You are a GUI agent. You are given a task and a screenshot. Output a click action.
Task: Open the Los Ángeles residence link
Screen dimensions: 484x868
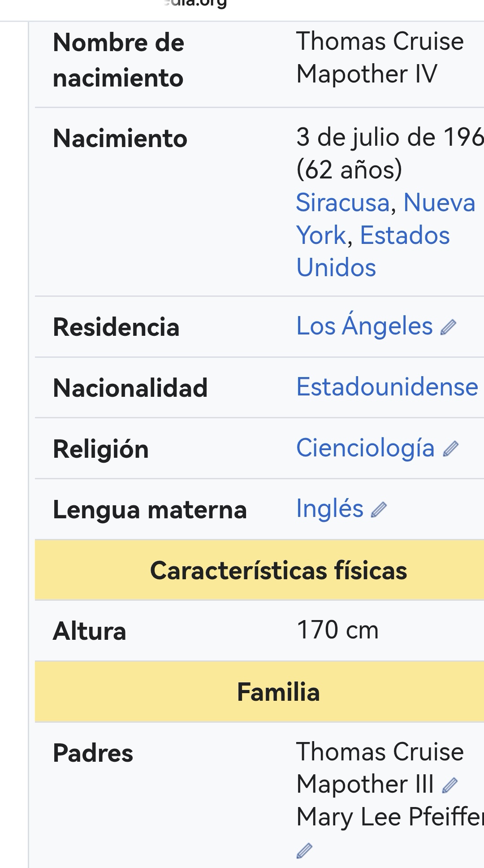click(x=364, y=326)
